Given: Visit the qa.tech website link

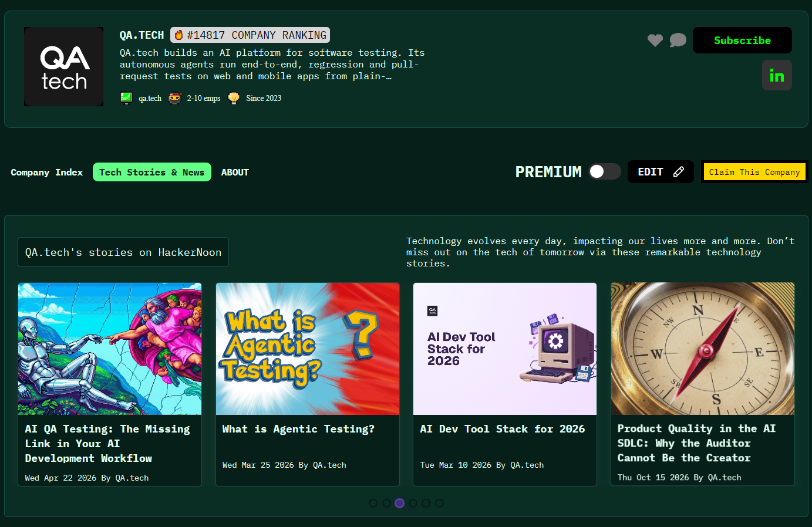Looking at the screenshot, I should tap(150, 98).
